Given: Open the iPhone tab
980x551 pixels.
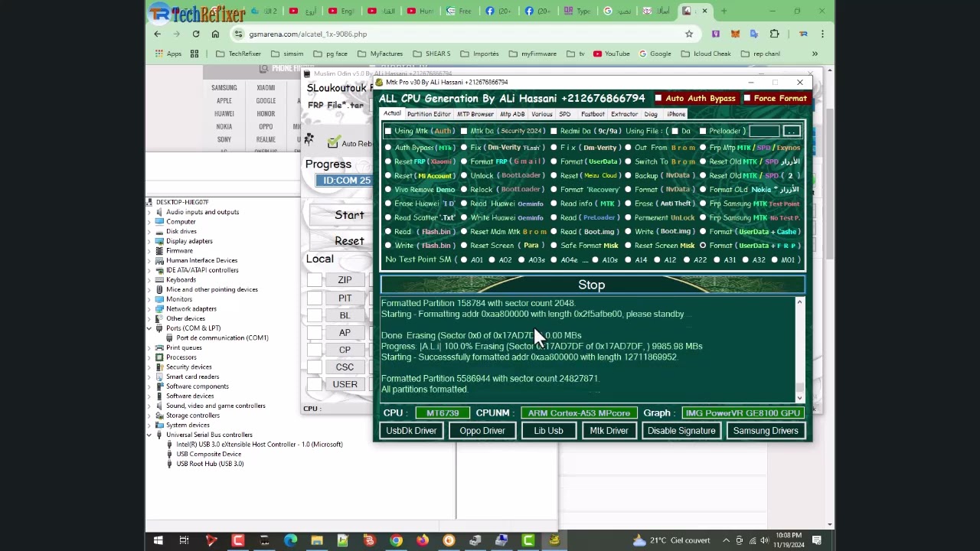Looking at the screenshot, I should (x=676, y=114).
